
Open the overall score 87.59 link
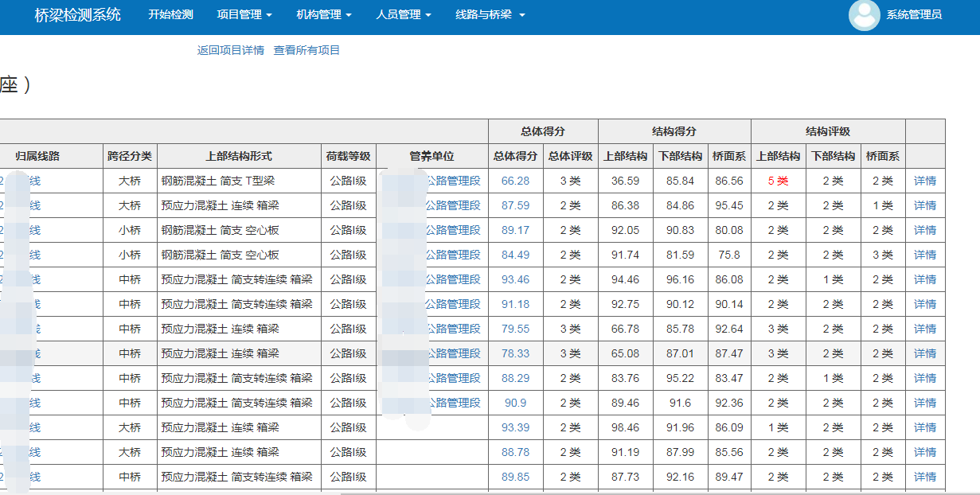point(515,205)
